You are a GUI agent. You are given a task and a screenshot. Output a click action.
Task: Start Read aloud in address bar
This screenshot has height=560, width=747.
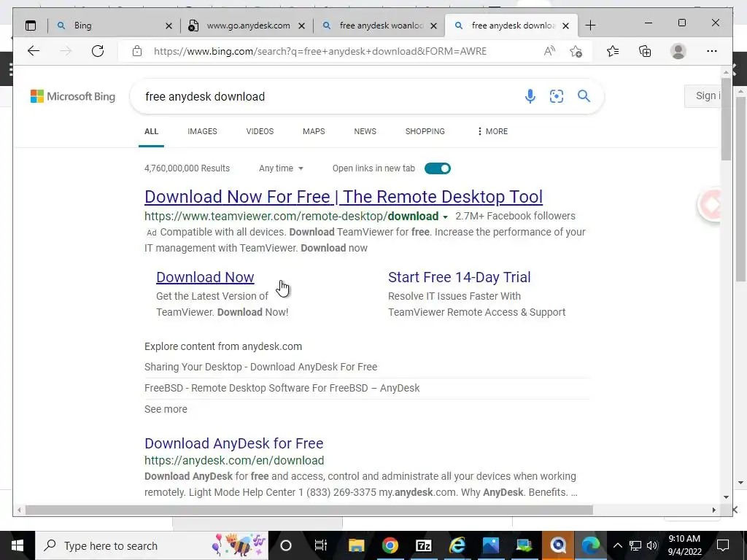549,51
